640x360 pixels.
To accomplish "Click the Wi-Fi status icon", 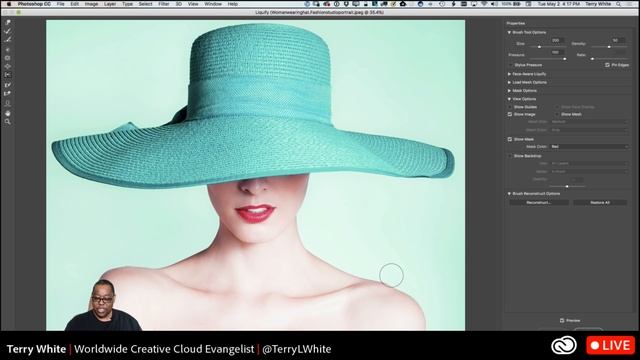I will (484, 4).
